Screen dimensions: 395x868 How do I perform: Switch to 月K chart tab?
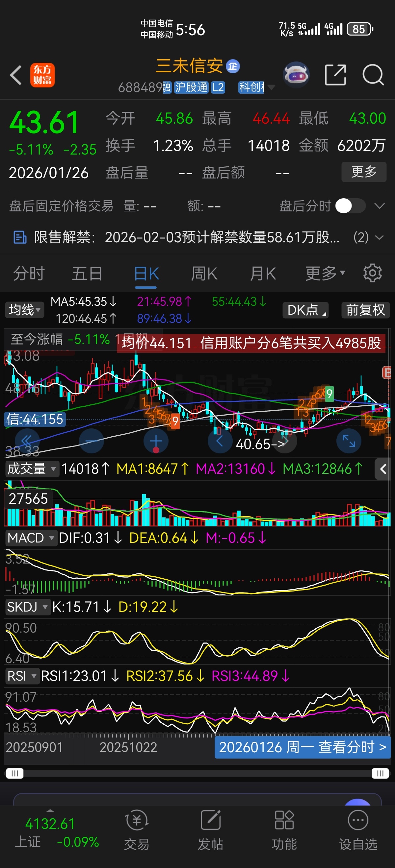click(x=263, y=273)
